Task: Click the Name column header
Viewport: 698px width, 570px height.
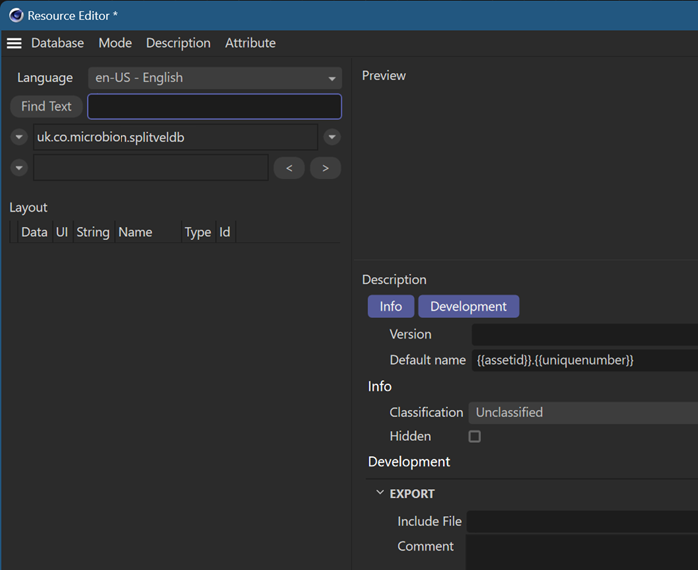Action: click(135, 232)
